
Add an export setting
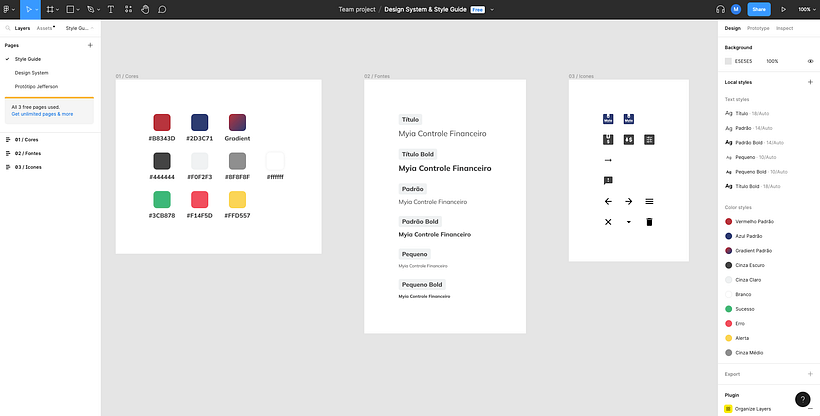click(810, 374)
